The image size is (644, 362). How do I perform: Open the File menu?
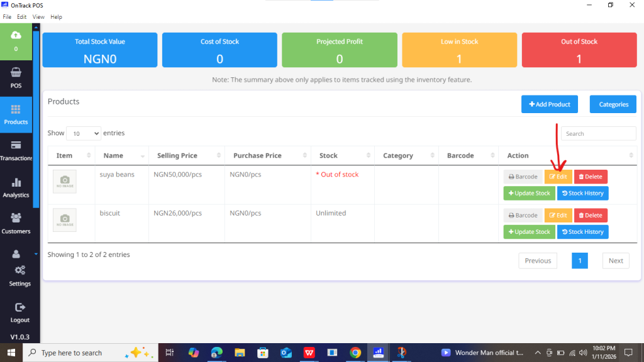coord(7,17)
